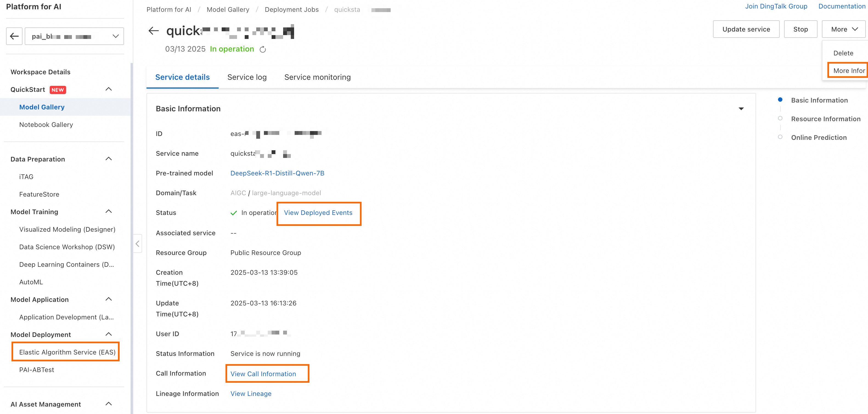Image resolution: width=868 pixels, height=414 pixels.
Task: Click the green In operation checkmark
Action: click(233, 213)
